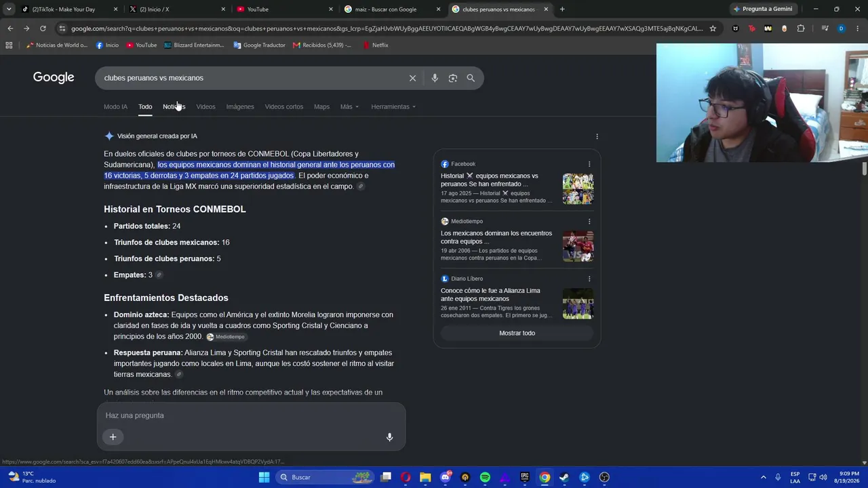Open the Netflix bookmark
868x488 pixels.
[376, 45]
